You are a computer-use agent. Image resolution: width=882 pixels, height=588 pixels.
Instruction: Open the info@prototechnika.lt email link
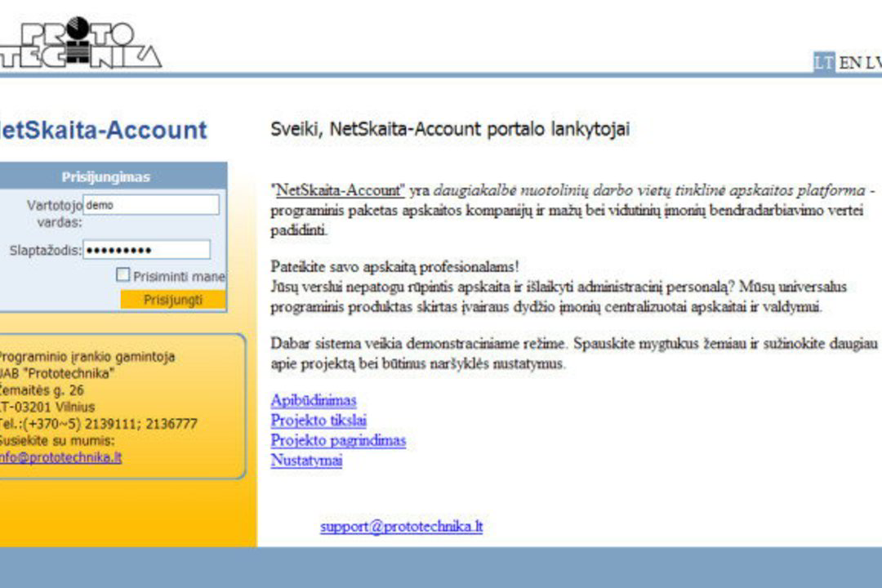[x=60, y=457]
